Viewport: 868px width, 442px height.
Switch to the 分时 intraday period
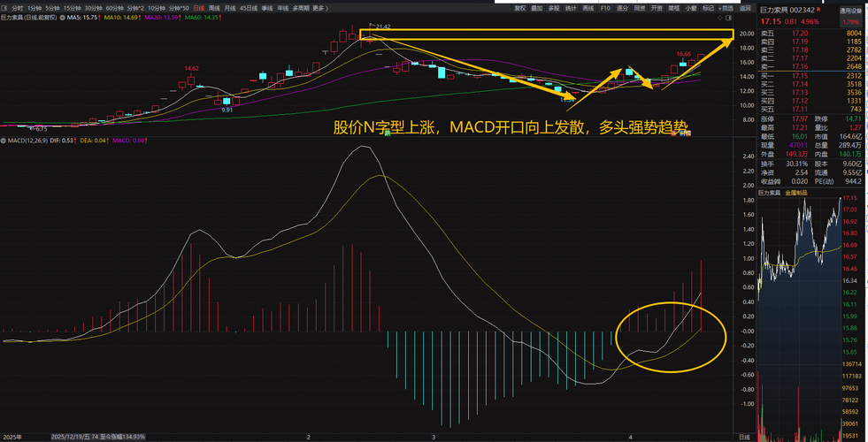tap(18, 8)
